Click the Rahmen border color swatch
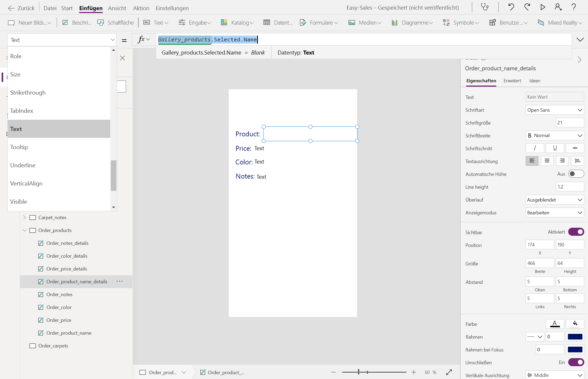 [x=575, y=337]
